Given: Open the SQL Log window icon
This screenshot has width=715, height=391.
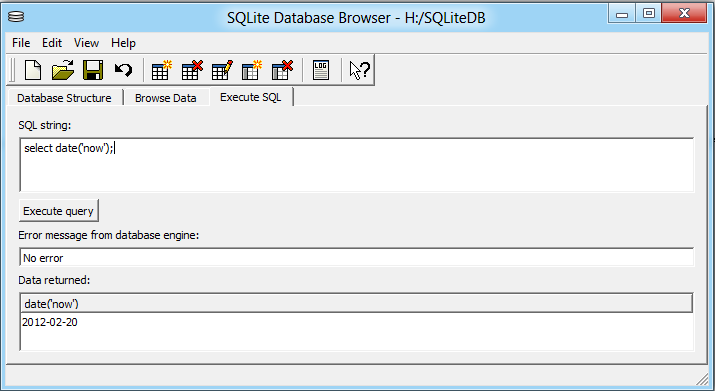Looking at the screenshot, I should click(x=321, y=70).
